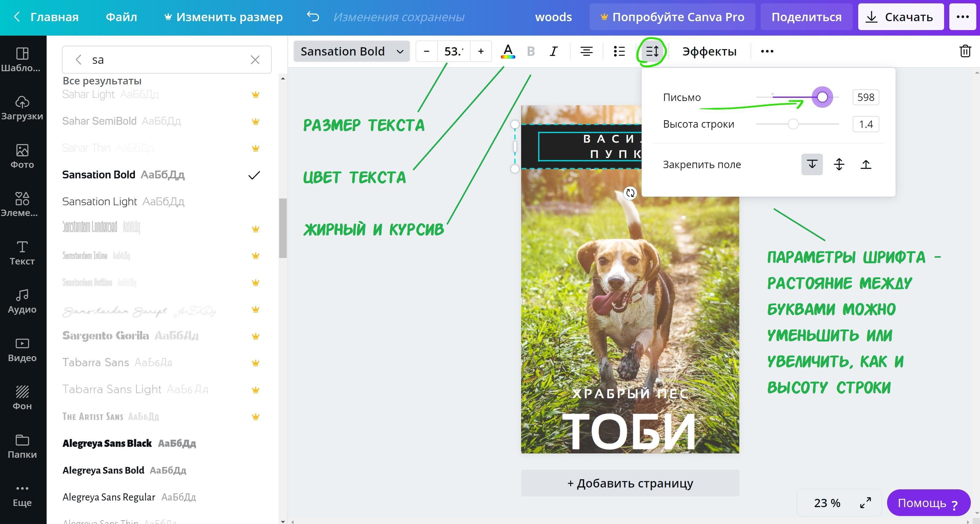Click the bullet list icon
The image size is (980, 524).
[619, 51]
